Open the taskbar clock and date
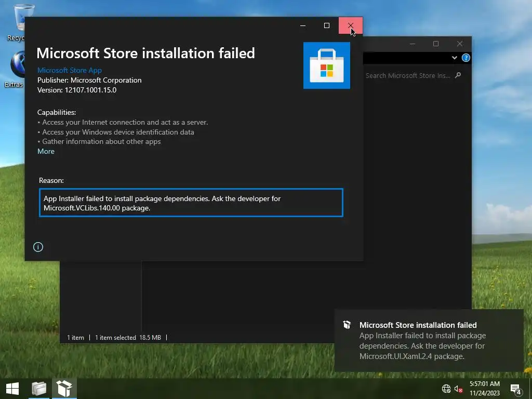This screenshot has width=532, height=399. (x=485, y=389)
